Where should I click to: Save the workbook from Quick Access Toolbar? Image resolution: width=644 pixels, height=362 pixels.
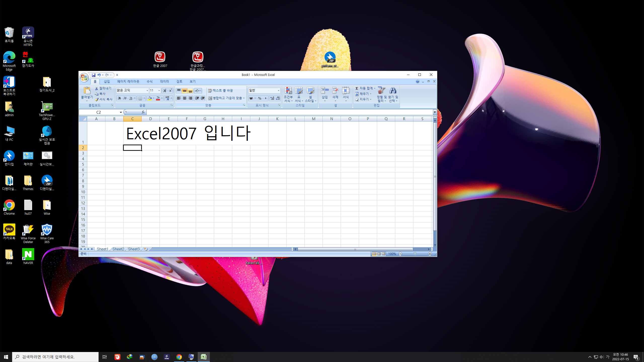pos(94,75)
